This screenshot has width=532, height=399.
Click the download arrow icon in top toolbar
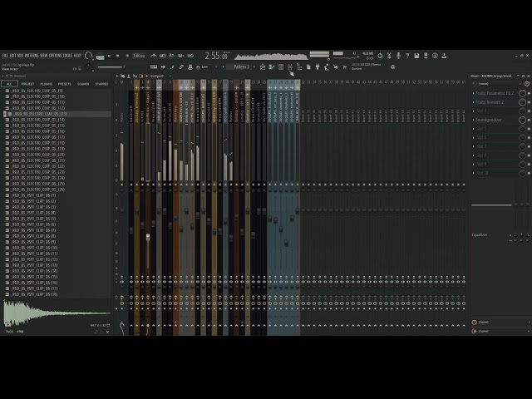[444, 56]
